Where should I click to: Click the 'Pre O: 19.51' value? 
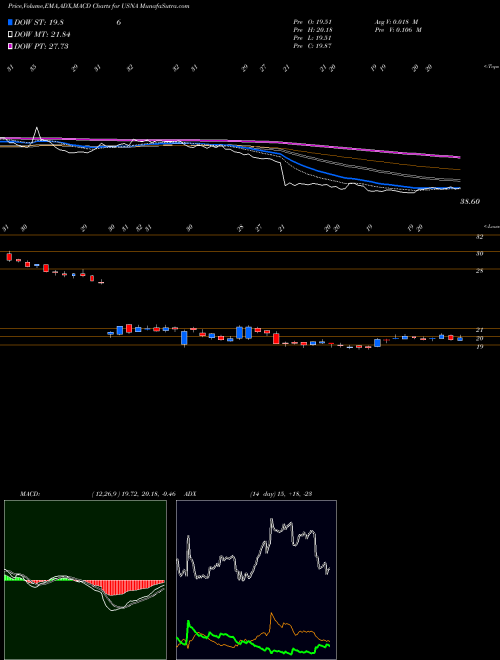tap(313, 22)
